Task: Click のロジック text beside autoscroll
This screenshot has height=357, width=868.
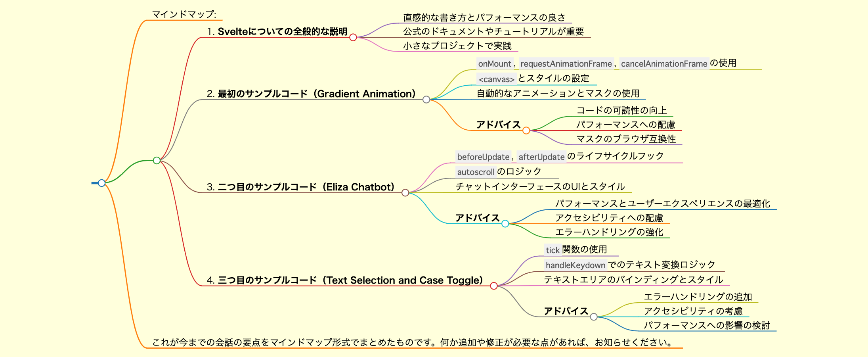Action: [519, 171]
